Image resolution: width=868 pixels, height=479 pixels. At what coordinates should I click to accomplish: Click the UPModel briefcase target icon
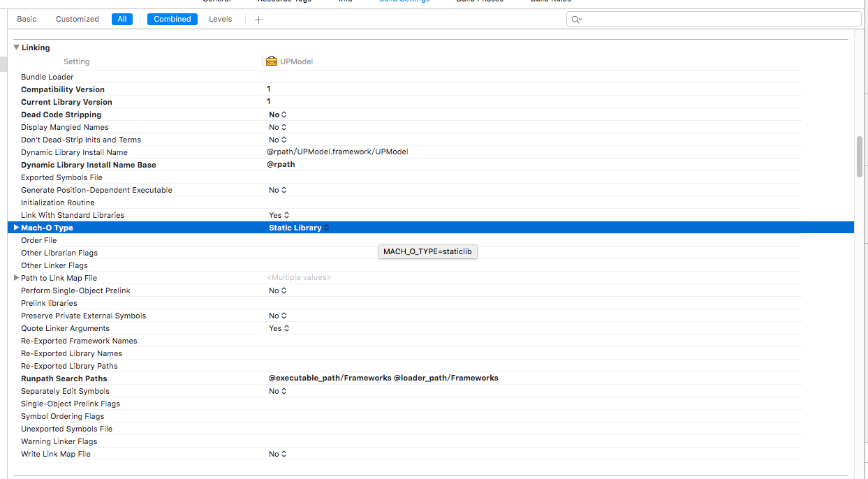(x=272, y=61)
